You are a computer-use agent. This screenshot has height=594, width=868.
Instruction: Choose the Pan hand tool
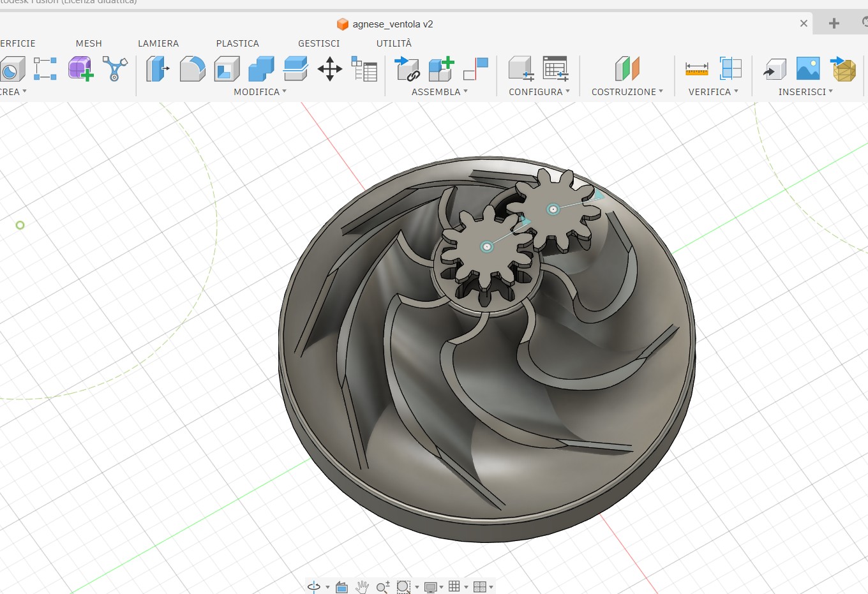click(362, 587)
